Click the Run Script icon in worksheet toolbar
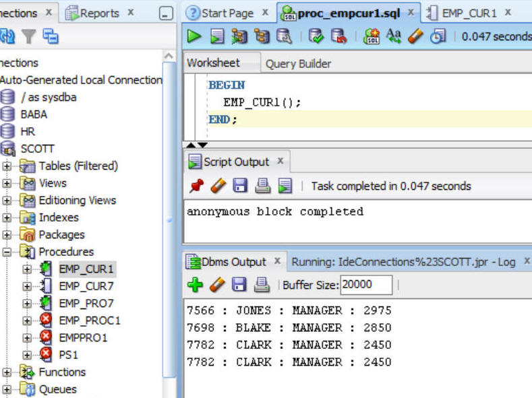 coord(216,36)
